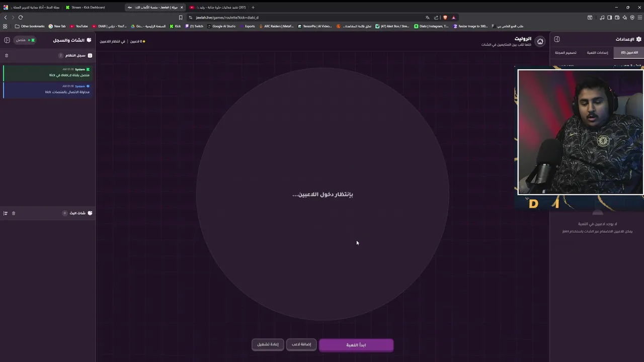This screenshot has height=362, width=644.
Task: Clear the stream chat with its trash icon
Action: click(14, 213)
